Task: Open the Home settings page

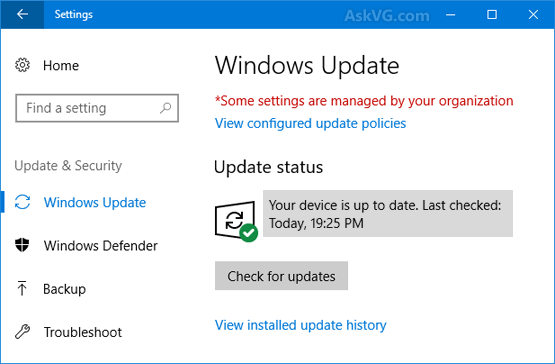Action: (x=61, y=66)
